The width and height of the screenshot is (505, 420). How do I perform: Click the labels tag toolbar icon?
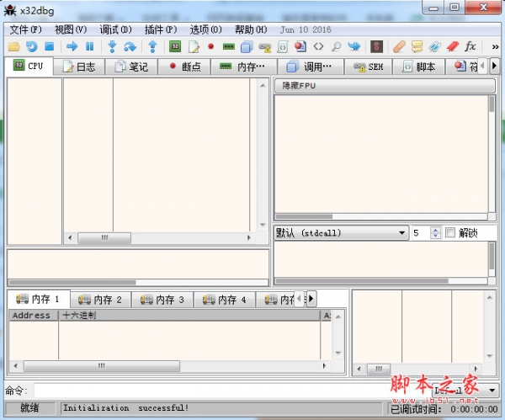coord(434,46)
